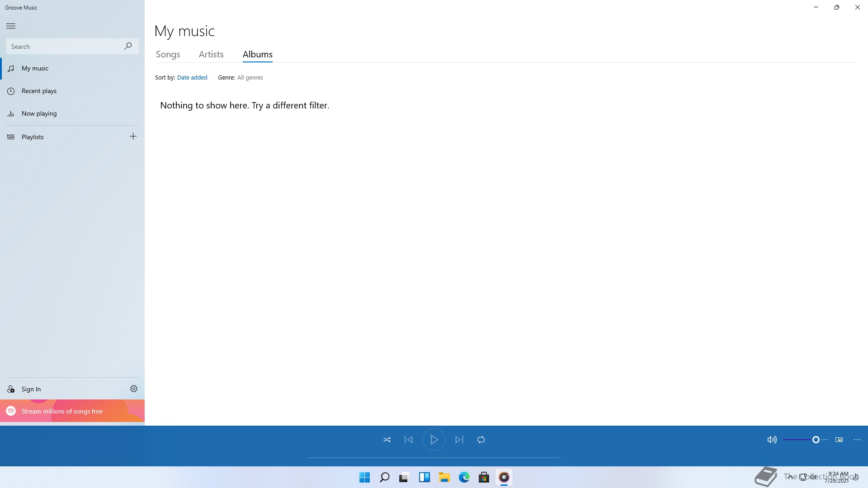Open more options ellipsis in player bar
Viewport: 868px width, 488px height.
coord(857,440)
